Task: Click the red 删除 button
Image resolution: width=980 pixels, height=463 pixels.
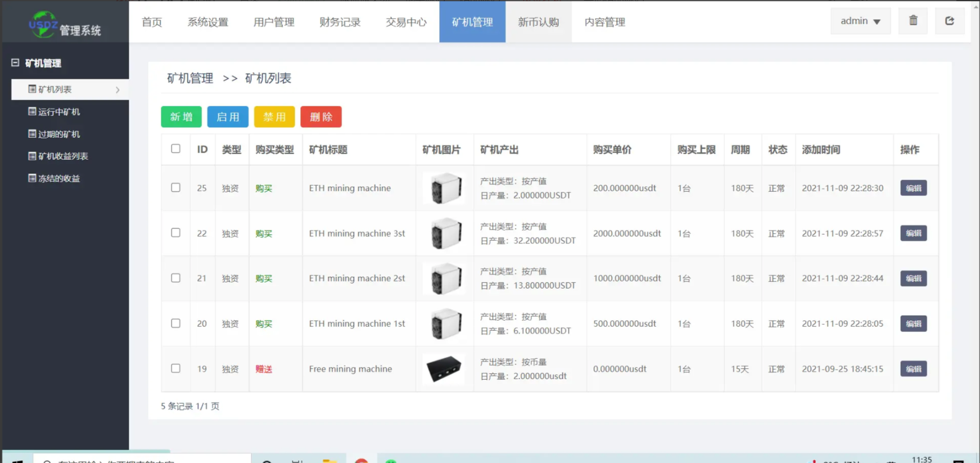Action: tap(320, 117)
